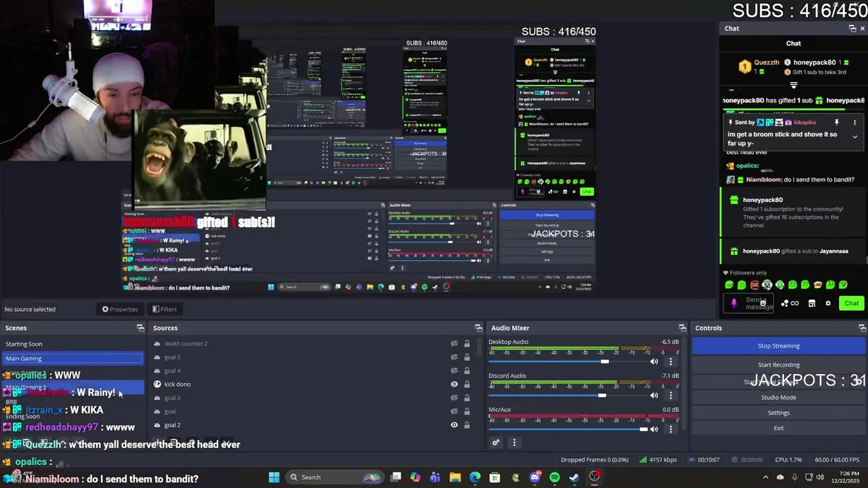Open Windows Start menu
868x488 pixels.
tap(274, 477)
